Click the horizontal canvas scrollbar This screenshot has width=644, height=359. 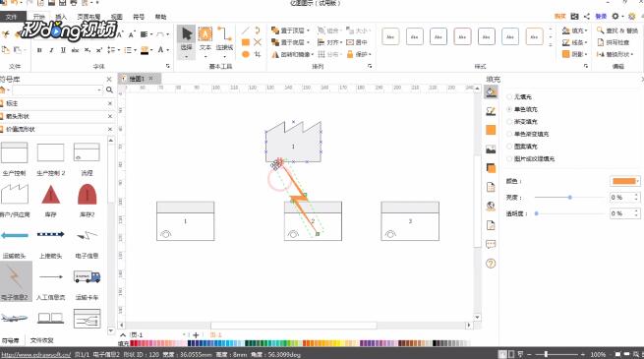click(x=294, y=326)
